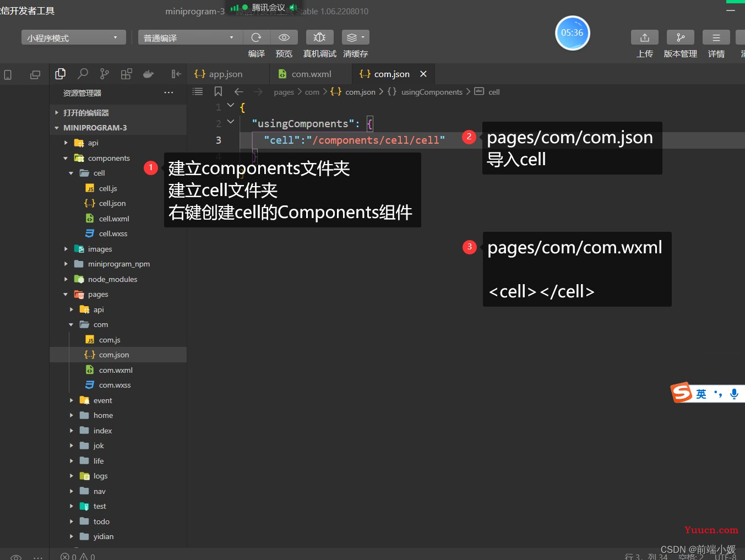Screen dimensions: 745x560
Task: Click the bookmark icon in editor toolbar
Action: click(x=218, y=91)
